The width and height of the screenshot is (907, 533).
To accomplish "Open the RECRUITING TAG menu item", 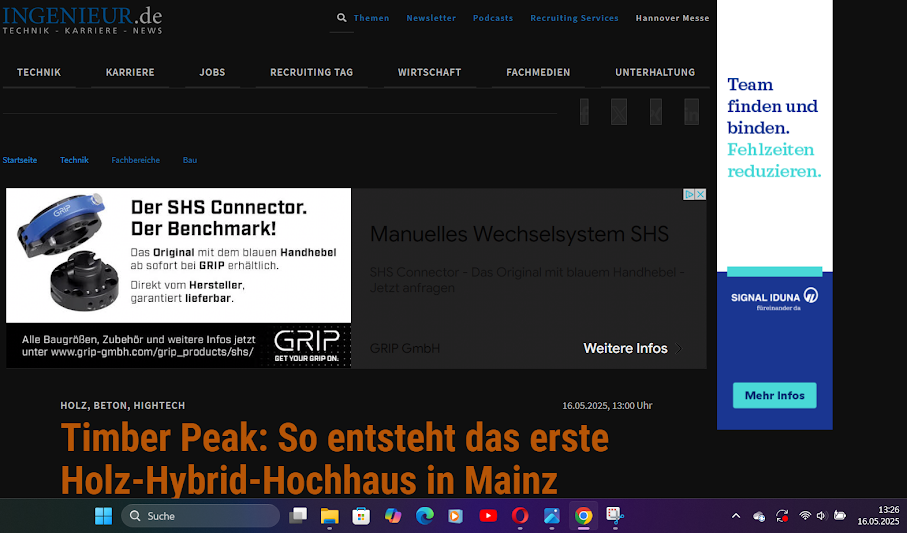I will (311, 72).
